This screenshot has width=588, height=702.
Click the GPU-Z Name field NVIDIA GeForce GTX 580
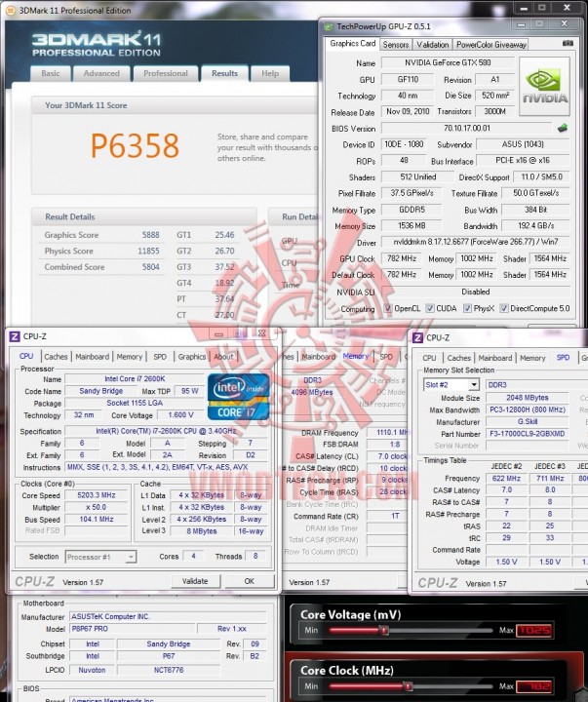click(448, 63)
